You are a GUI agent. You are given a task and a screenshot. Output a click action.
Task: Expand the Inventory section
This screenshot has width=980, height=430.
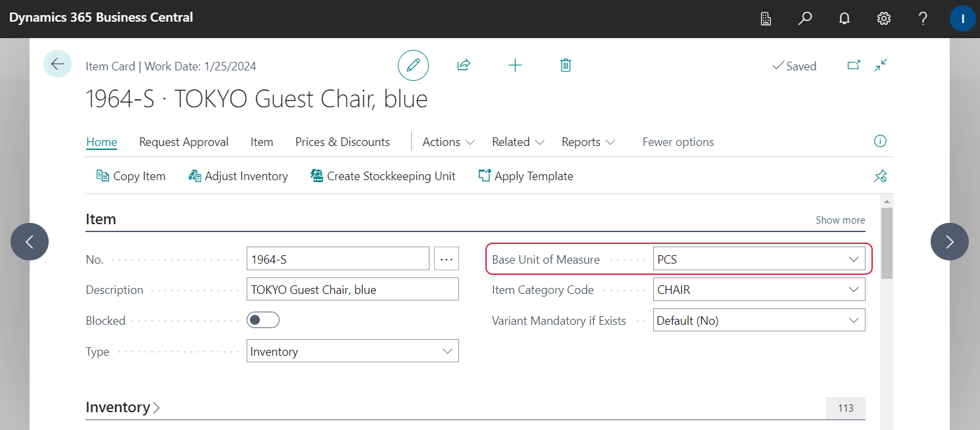tap(123, 408)
